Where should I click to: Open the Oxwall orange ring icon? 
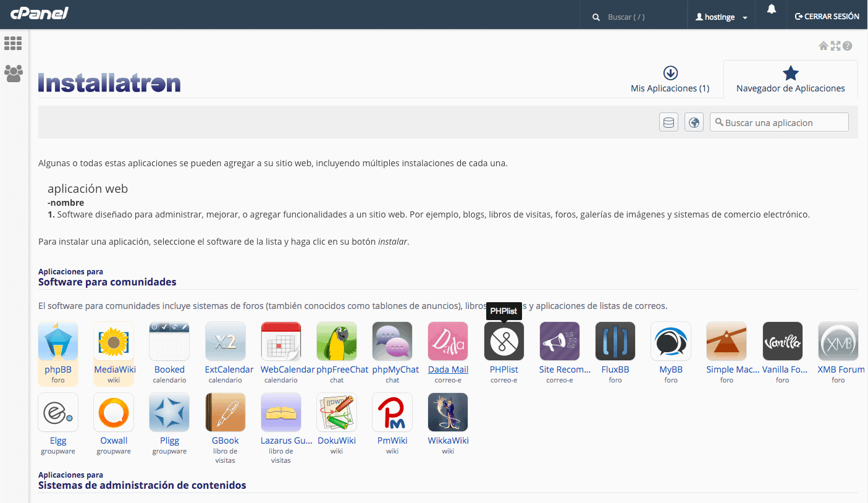coord(114,412)
